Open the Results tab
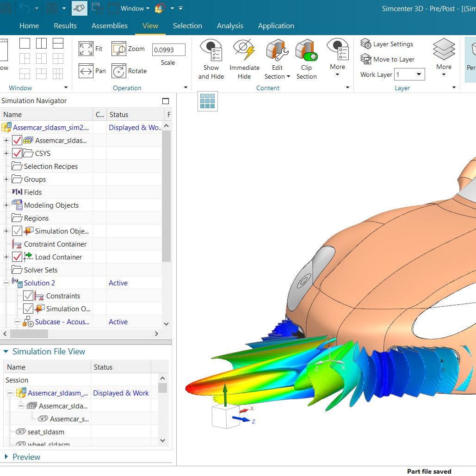476x476 pixels. click(x=65, y=26)
